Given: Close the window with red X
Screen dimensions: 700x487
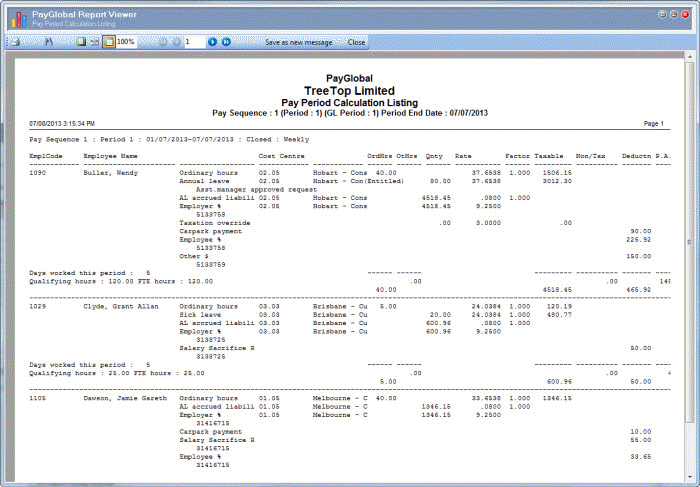Looking at the screenshot, I should [685, 14].
